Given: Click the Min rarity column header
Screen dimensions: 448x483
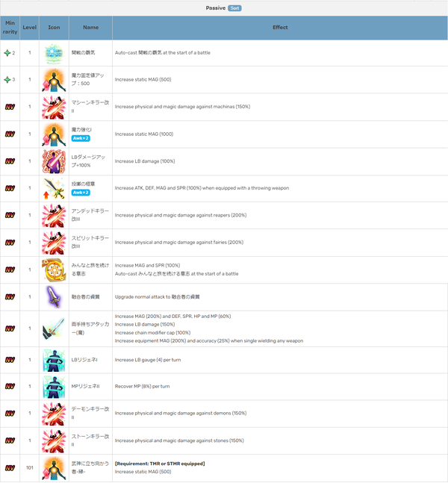Looking at the screenshot, I should pos(10,28).
